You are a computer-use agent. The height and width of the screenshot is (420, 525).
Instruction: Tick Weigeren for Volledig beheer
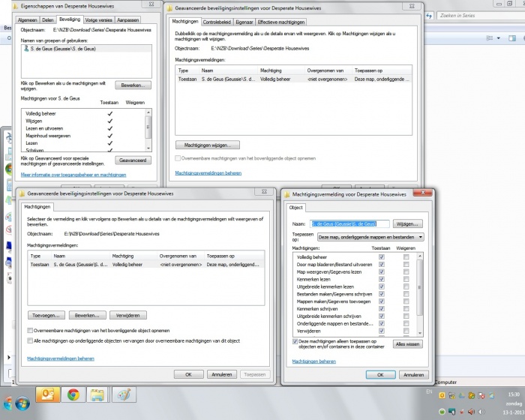click(x=406, y=257)
